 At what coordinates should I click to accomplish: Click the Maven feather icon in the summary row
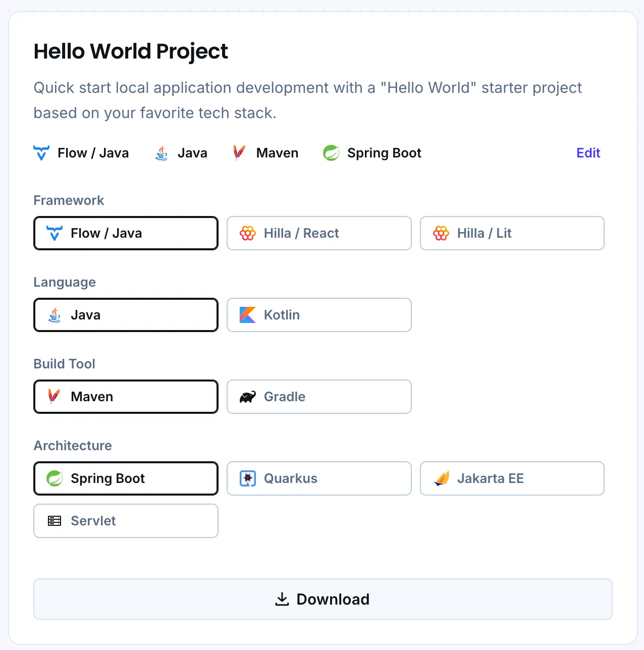click(x=238, y=153)
